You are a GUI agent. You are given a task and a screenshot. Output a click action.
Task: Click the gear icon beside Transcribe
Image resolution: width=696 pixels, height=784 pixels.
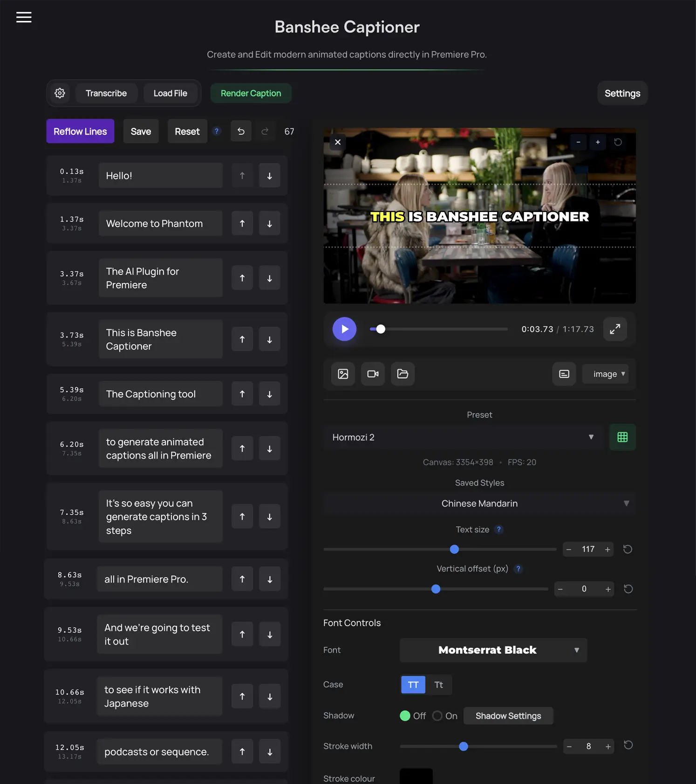[60, 93]
